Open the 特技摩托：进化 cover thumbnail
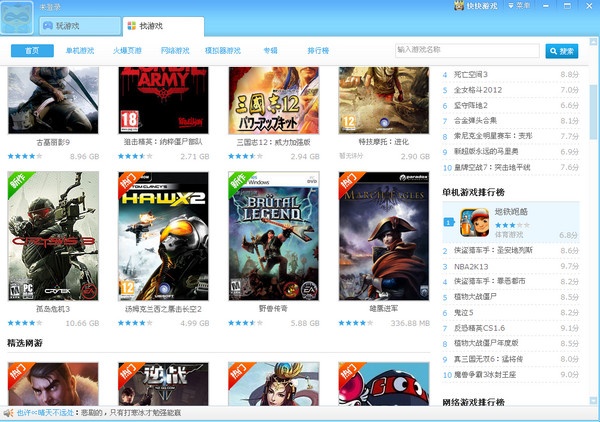 click(384, 100)
